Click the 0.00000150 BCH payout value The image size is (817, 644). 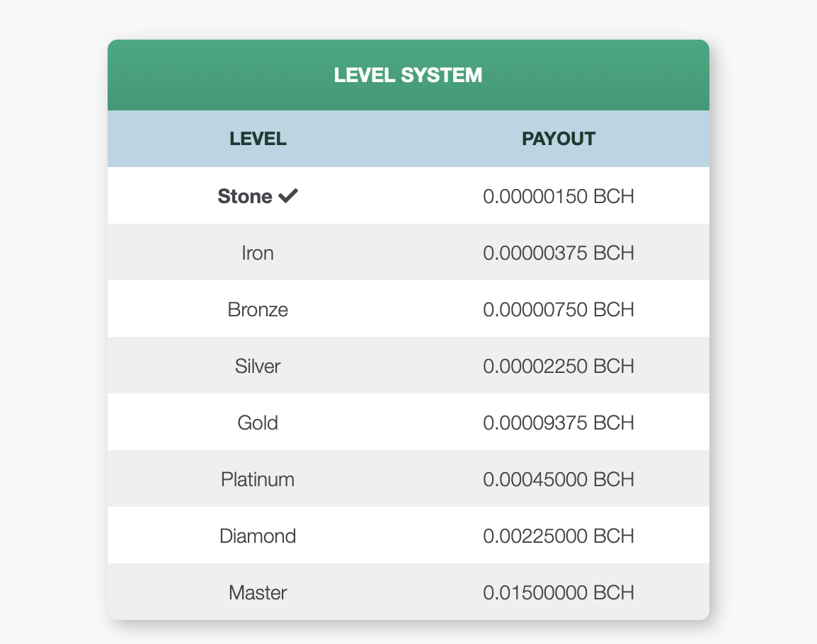pyautogui.click(x=559, y=197)
